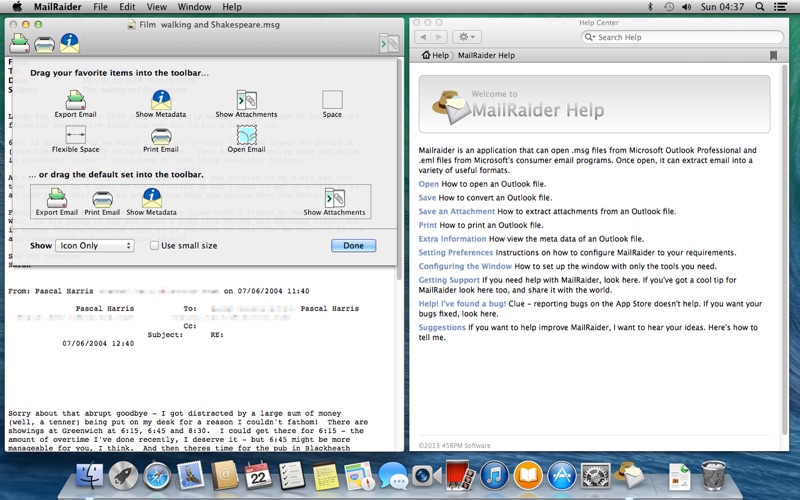
Task: Open Contacts from the Dock
Action: 224,475
